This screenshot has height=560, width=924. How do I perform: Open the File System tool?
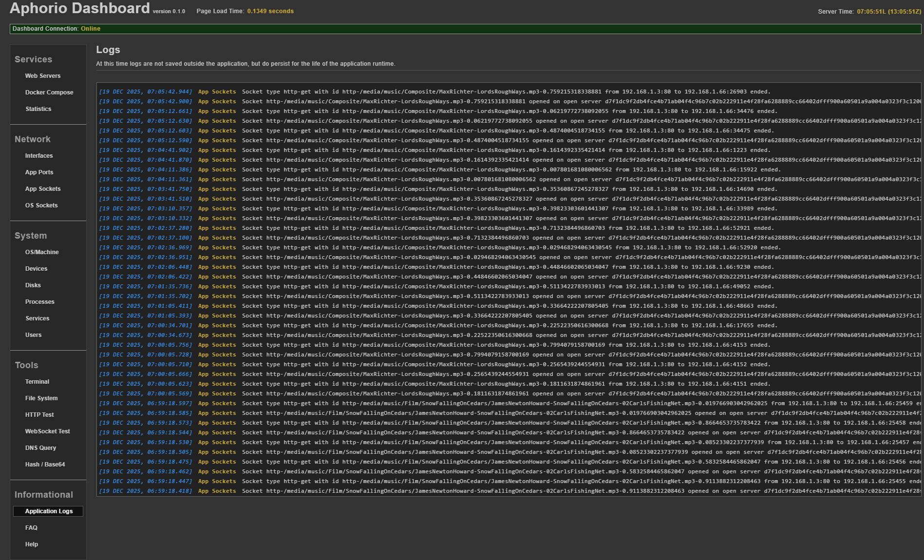tap(41, 398)
